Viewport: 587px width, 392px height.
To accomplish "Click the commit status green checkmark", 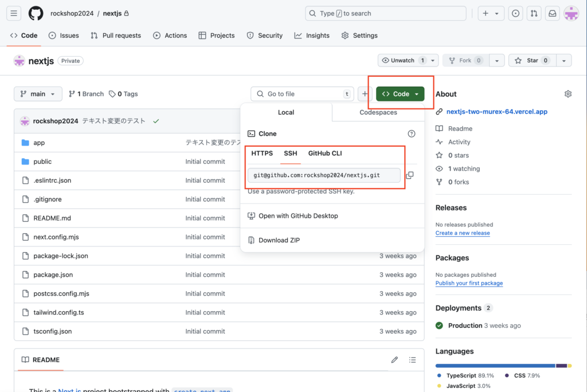I will [156, 121].
